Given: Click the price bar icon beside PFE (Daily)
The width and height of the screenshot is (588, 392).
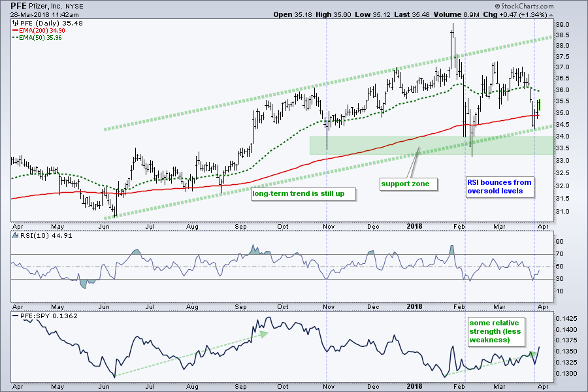Looking at the screenshot, I should click(x=16, y=24).
